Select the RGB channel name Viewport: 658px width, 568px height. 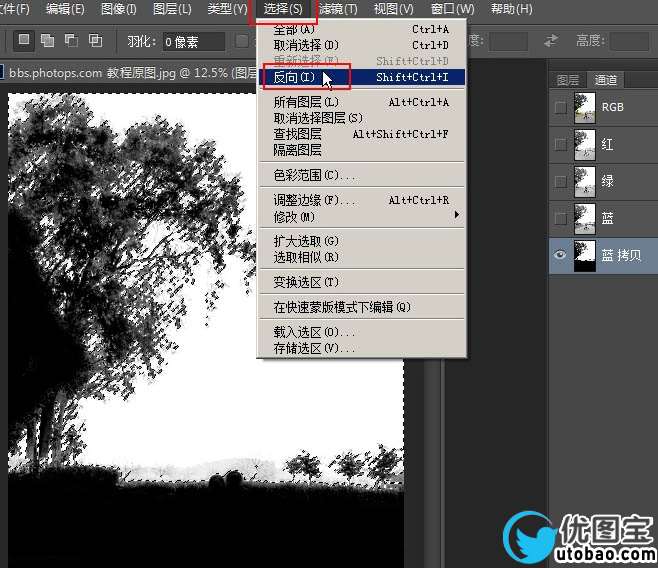[613, 107]
